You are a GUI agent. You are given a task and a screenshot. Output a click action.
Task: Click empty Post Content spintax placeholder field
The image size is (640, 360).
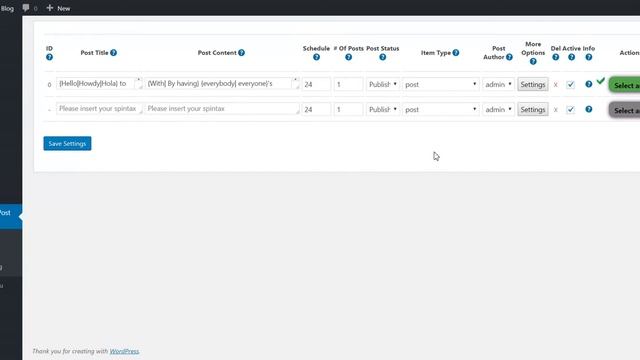coord(222,109)
